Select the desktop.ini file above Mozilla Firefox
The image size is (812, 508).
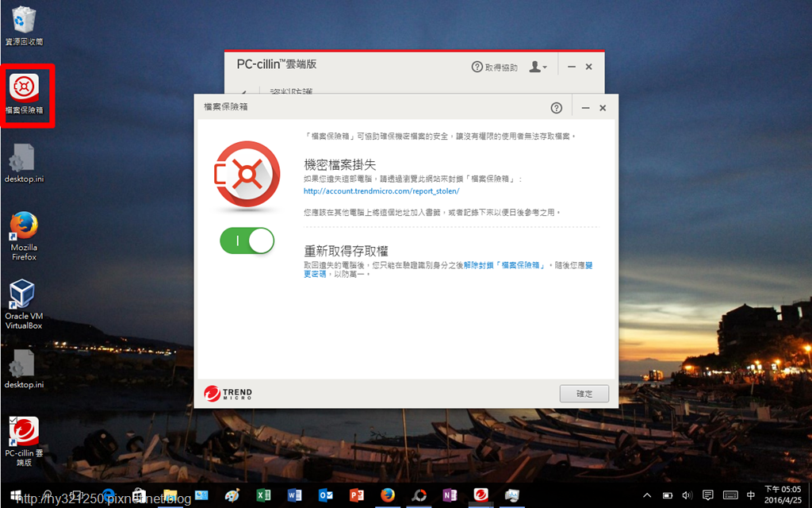24,164
